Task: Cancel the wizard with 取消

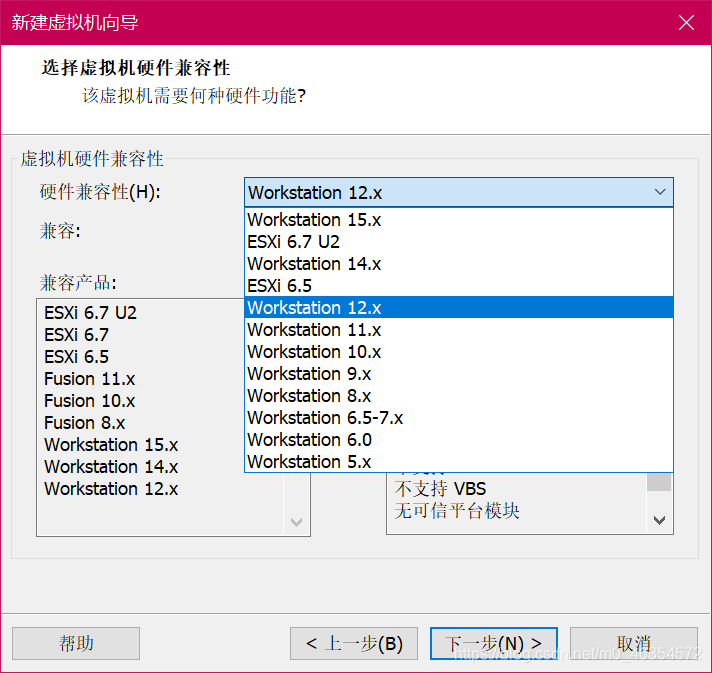Action: pyautogui.click(x=633, y=643)
